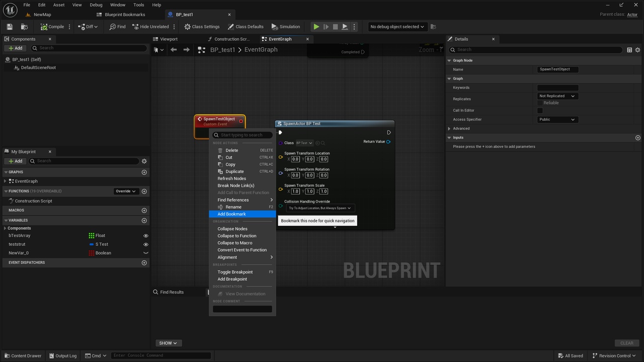Switch to the Viewport tab
Screen dimensions: 644x362
click(x=169, y=39)
